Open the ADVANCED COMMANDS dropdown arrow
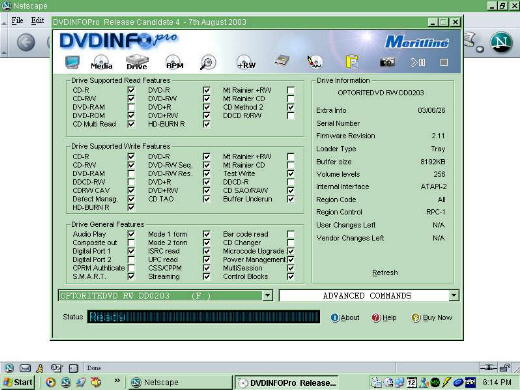 pyautogui.click(x=453, y=295)
